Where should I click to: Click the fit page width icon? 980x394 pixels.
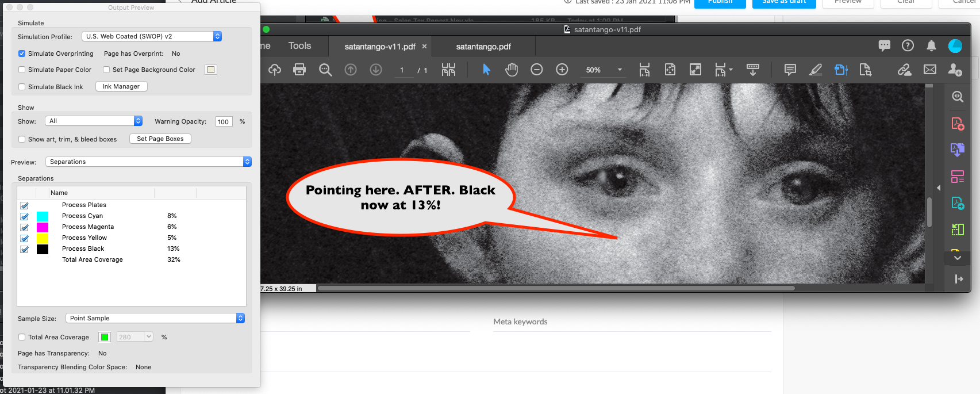click(644, 70)
